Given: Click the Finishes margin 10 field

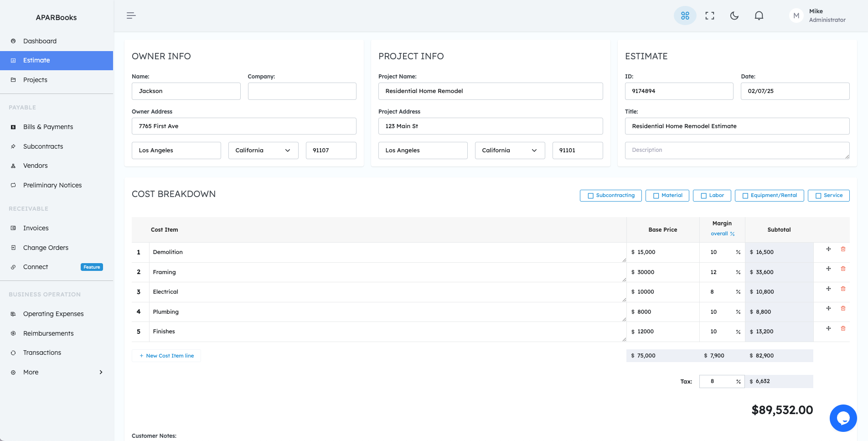Looking at the screenshot, I should (x=722, y=332).
